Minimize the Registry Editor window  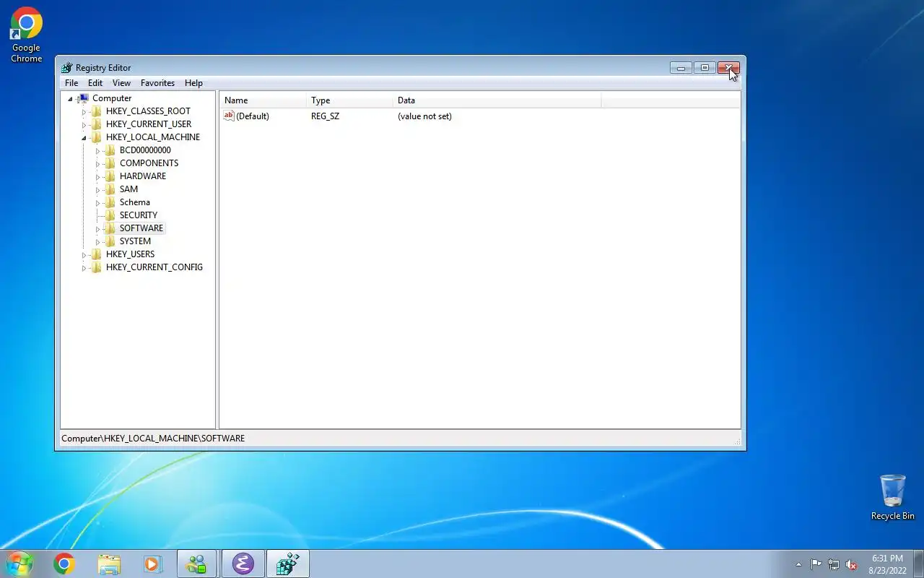click(681, 68)
